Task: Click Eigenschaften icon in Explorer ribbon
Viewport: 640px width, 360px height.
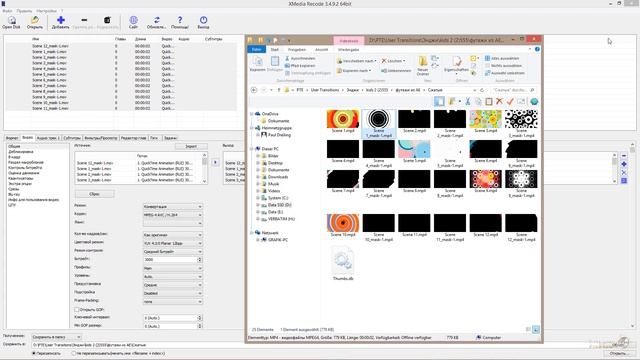Action: 456,62
